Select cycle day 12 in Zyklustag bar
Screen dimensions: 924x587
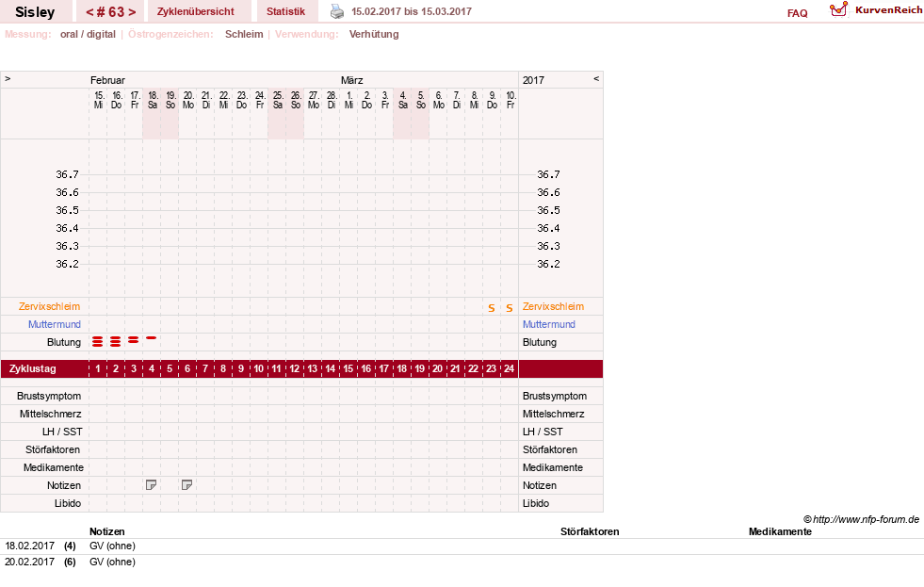click(x=295, y=369)
